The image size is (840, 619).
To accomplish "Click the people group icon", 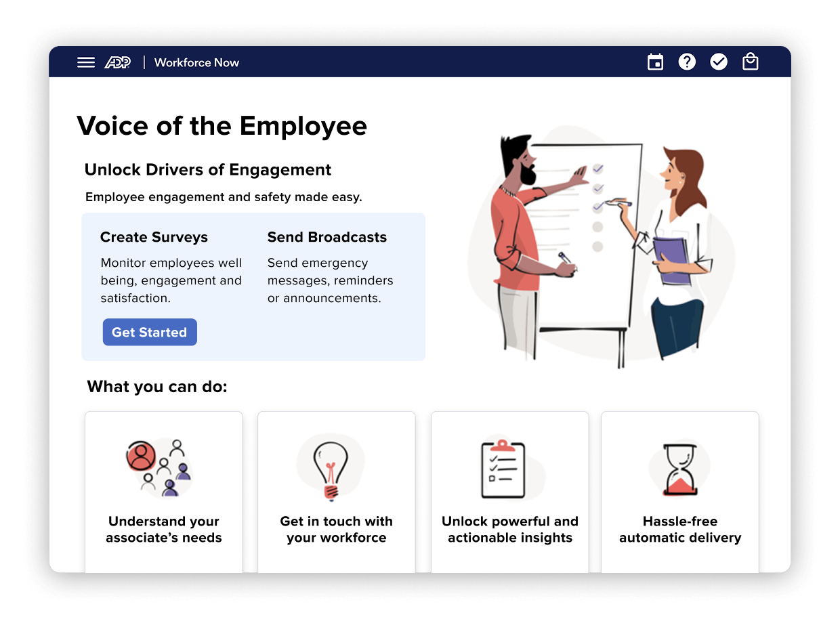I will [x=160, y=467].
